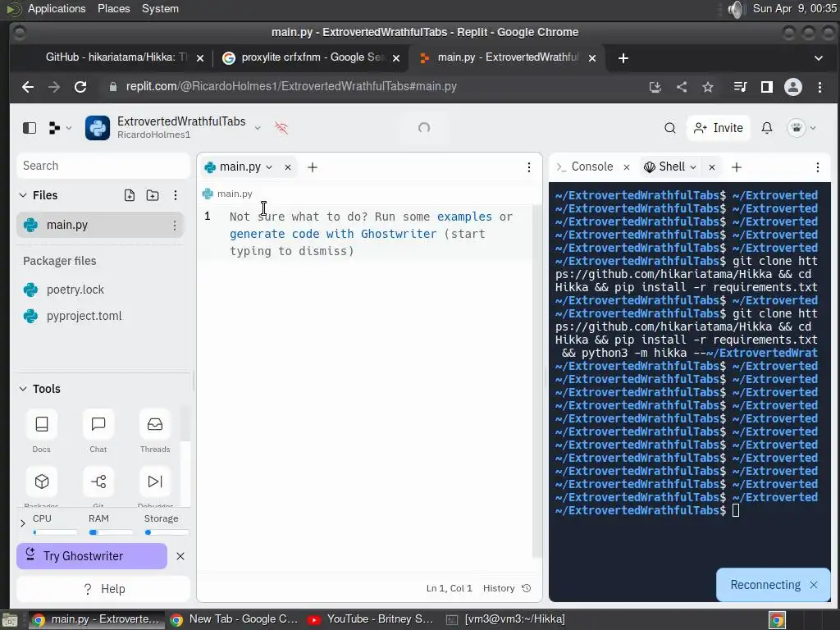The width and height of the screenshot is (840, 630).
Task: Open the editor pane three-dot menu
Action: point(529,167)
